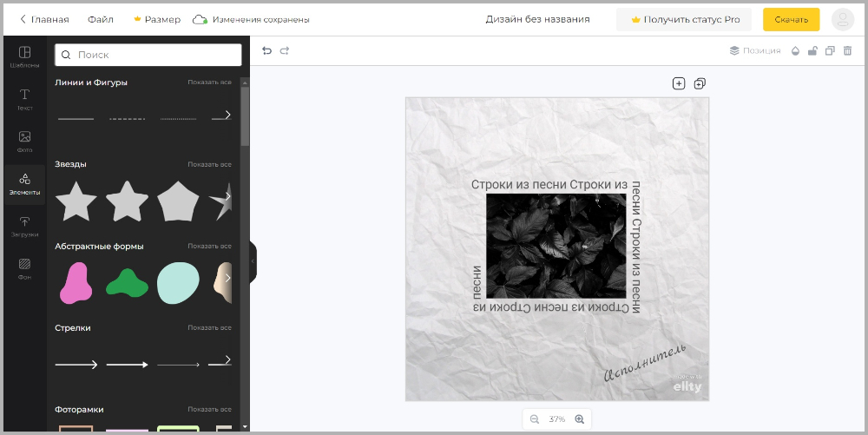Show all Фоторамки items

point(209,410)
